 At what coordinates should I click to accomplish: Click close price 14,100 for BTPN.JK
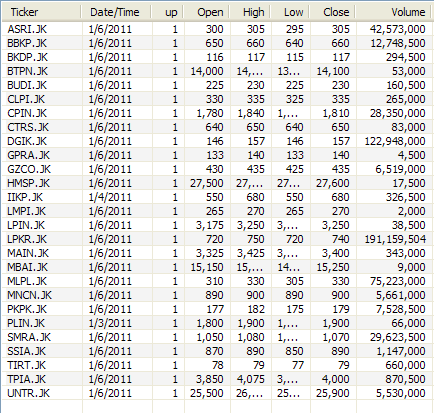click(333, 71)
